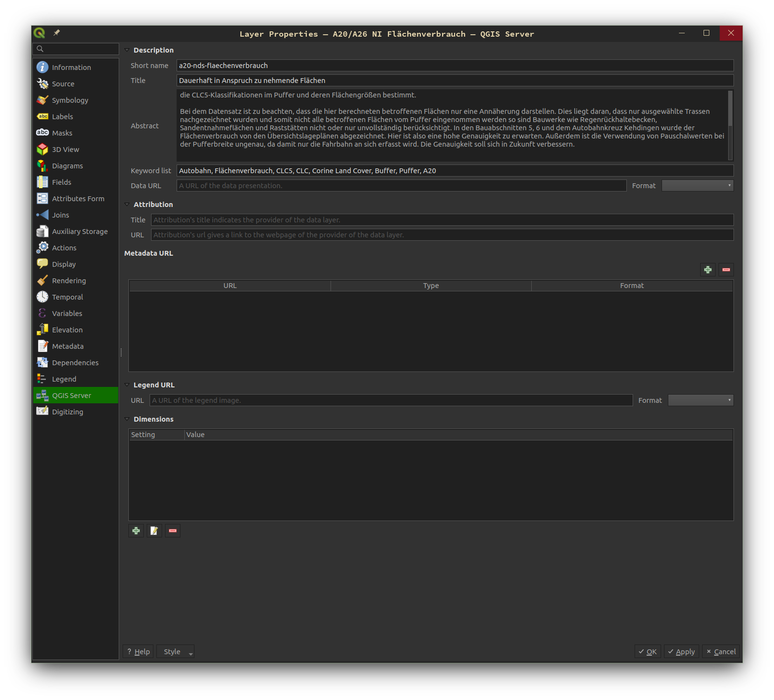Open the Style menu button
The image size is (774, 700).
pos(176,652)
